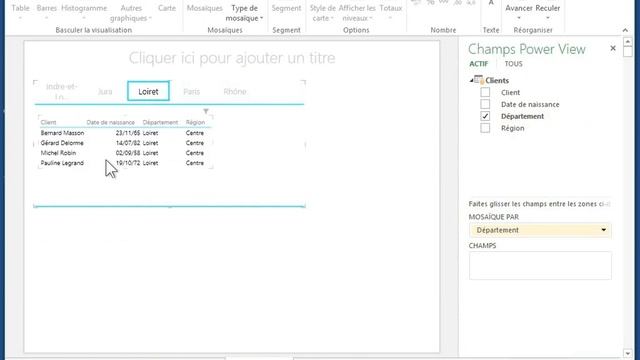
Task: Click the Segment ribbon button
Action: pos(286,8)
